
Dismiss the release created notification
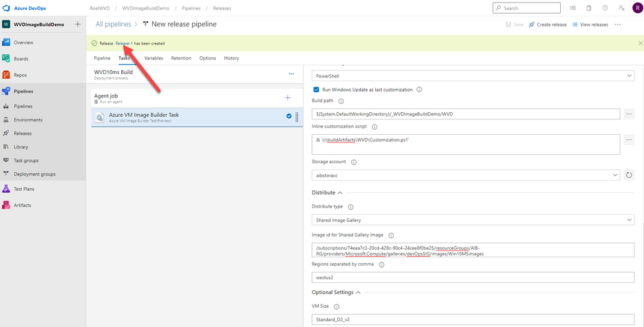coord(640,43)
